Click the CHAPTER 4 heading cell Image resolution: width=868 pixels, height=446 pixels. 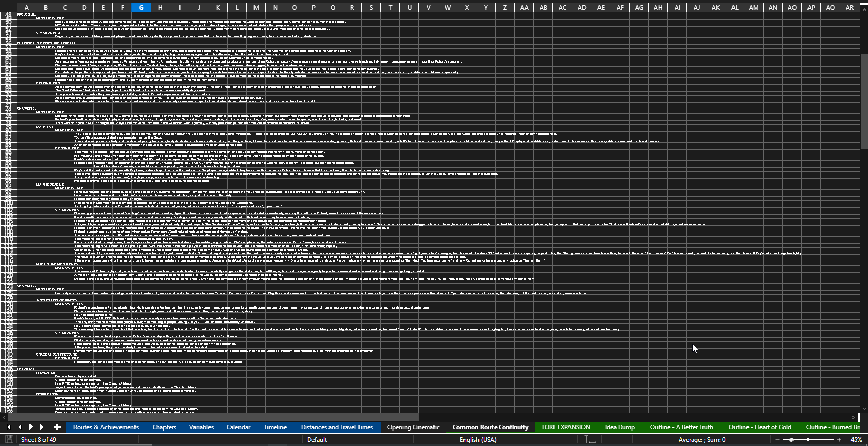pos(26,369)
